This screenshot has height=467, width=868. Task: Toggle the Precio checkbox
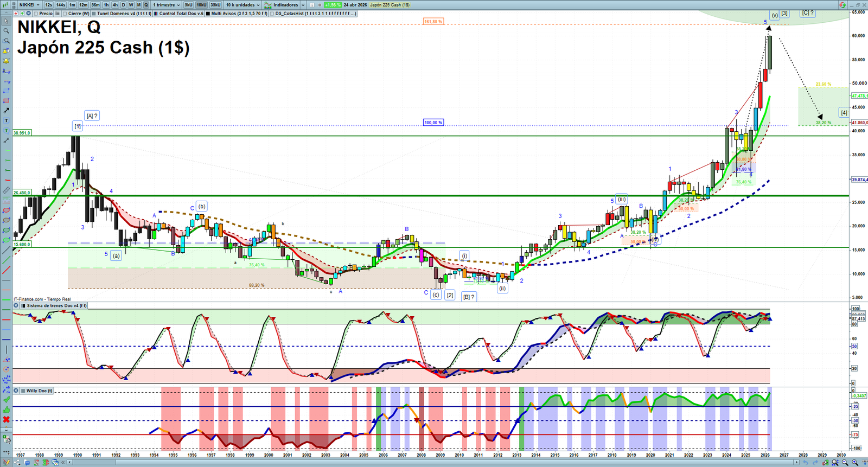pyautogui.click(x=36, y=14)
